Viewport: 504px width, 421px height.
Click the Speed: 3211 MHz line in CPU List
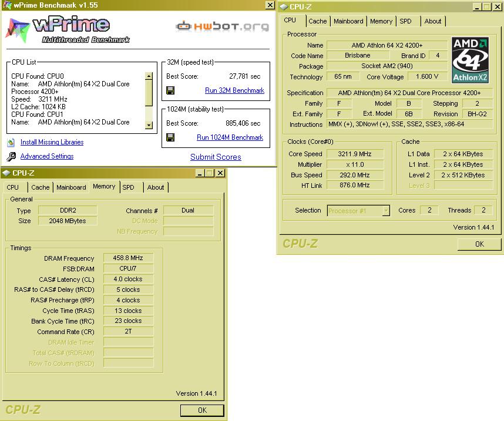39,99
